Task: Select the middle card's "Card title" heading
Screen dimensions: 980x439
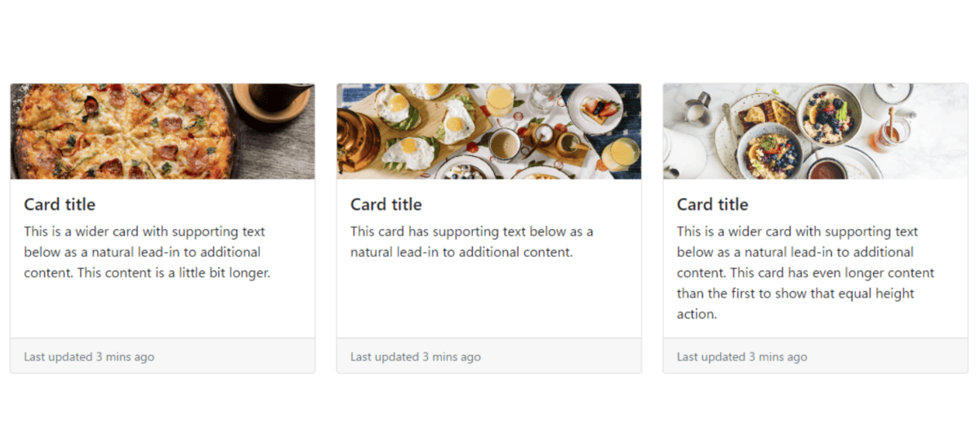Action: [386, 204]
